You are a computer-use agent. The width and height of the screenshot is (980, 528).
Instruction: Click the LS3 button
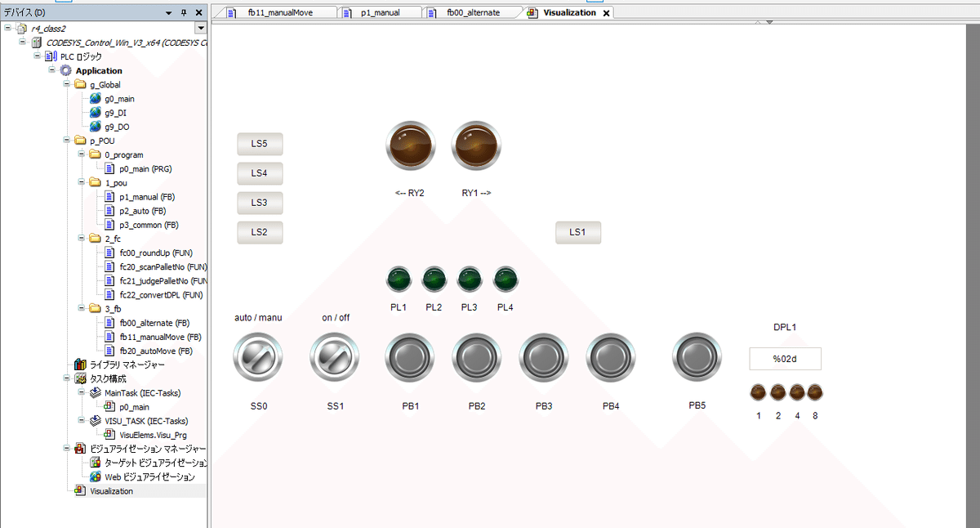click(260, 203)
